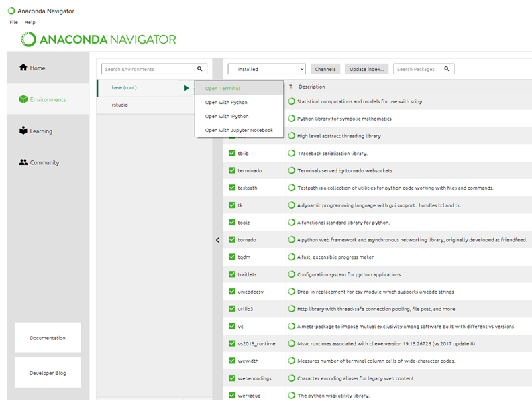The height and width of the screenshot is (401, 532).
Task: Click the status circle icon for tblib
Action: tap(291, 153)
